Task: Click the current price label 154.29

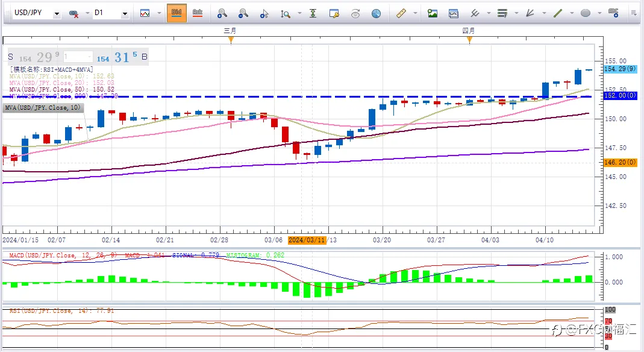Action: 620,69
